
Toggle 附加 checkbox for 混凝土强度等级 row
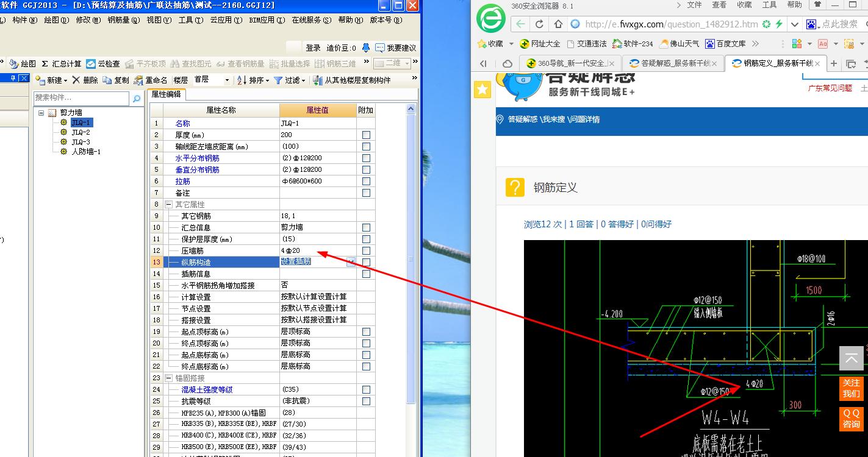[x=366, y=389]
